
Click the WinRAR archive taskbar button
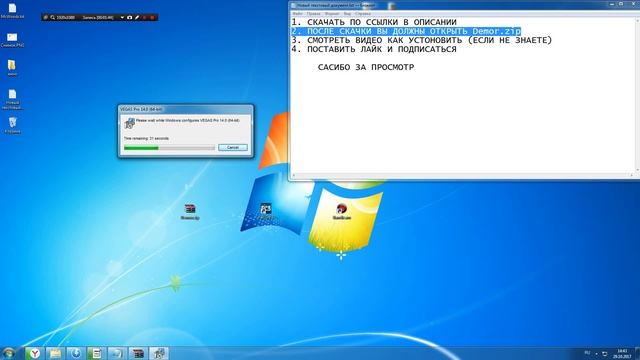(138, 353)
